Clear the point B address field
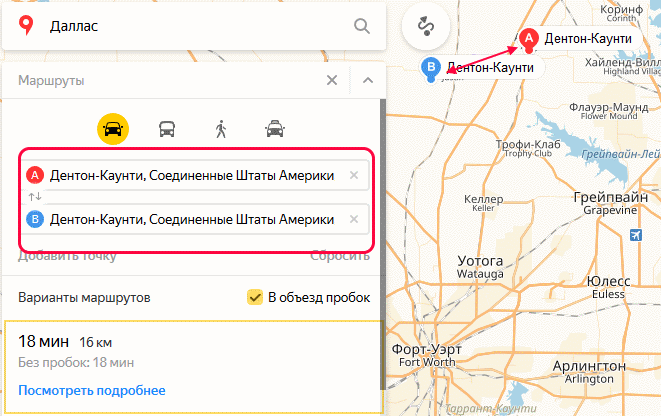Viewport: 661px width, 416px height. 353,219
